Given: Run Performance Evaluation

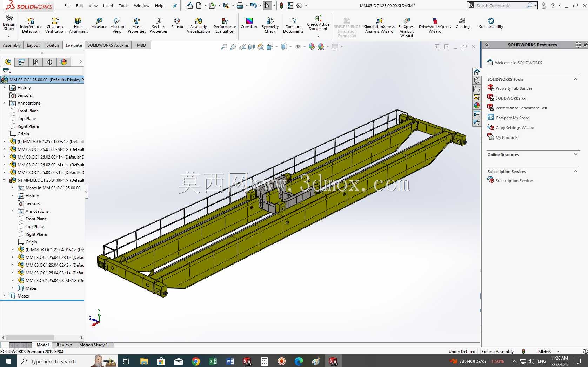Looking at the screenshot, I should pyautogui.click(x=225, y=26).
